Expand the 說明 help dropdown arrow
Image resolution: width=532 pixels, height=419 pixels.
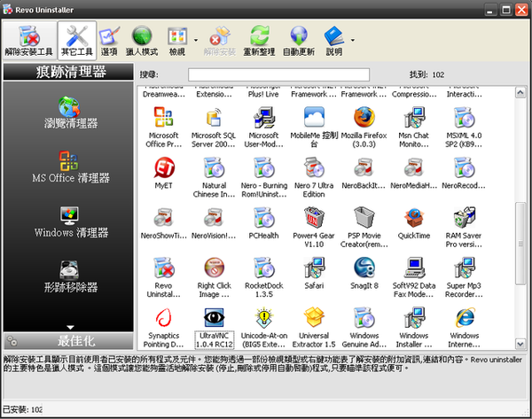pyautogui.click(x=353, y=41)
